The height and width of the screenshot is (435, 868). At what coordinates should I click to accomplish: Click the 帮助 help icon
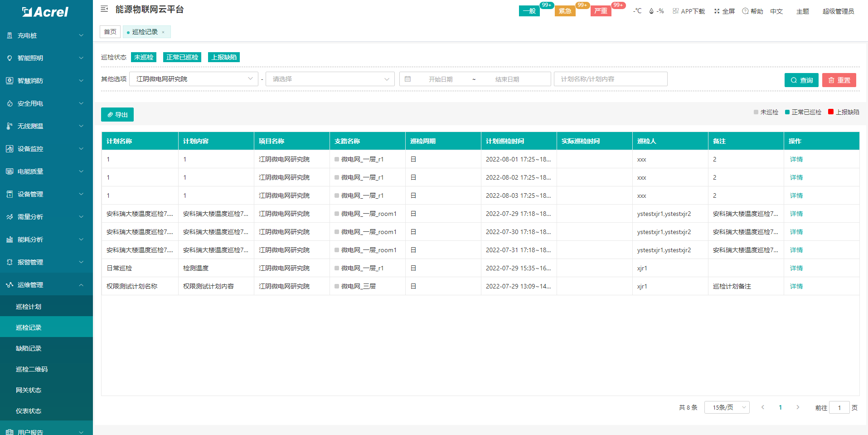coord(745,11)
